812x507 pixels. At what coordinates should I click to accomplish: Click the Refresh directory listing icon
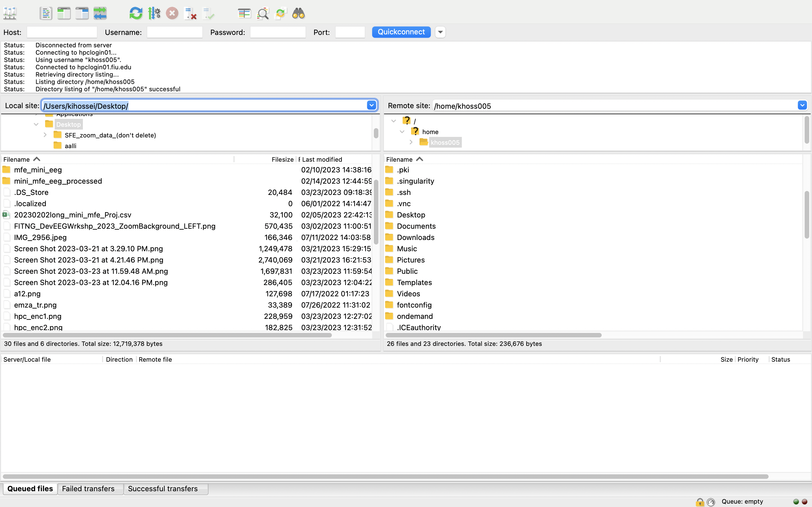[136, 14]
